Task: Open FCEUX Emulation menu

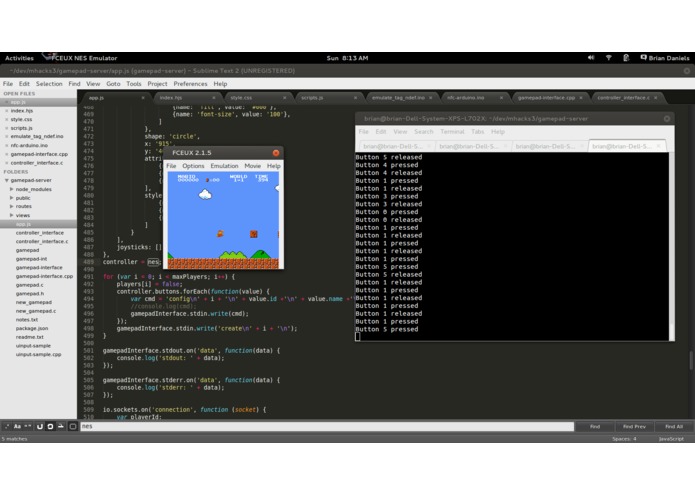Action: pos(224,166)
